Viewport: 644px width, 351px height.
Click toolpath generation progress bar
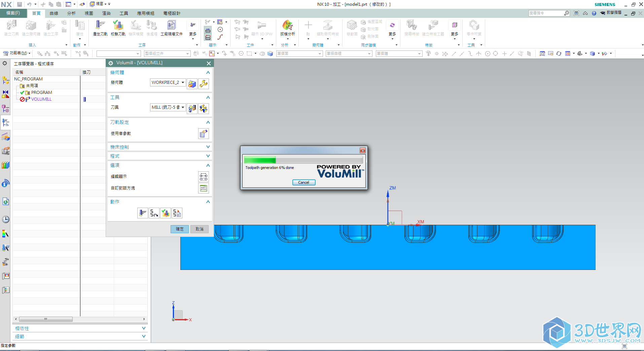point(303,160)
